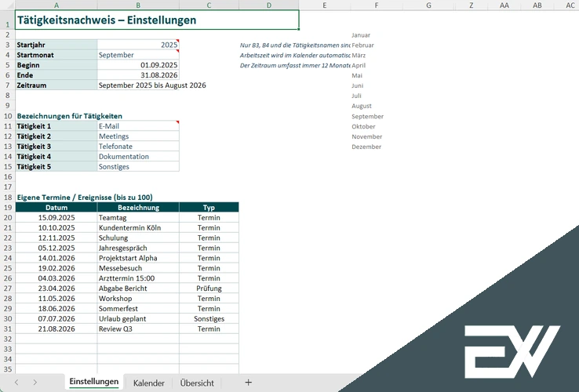This screenshot has height=392, width=579.
Task: Select the Ende date 31.08.2026
Action: point(138,75)
